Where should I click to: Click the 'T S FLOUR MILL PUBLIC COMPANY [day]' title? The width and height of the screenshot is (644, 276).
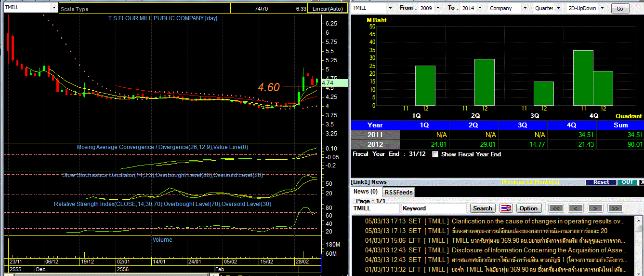point(162,18)
